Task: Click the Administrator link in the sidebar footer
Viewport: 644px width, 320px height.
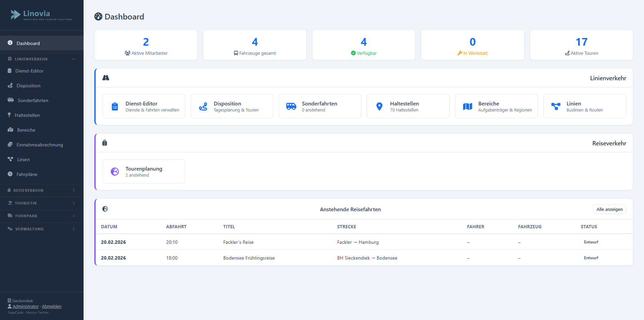Action: pyautogui.click(x=25, y=306)
